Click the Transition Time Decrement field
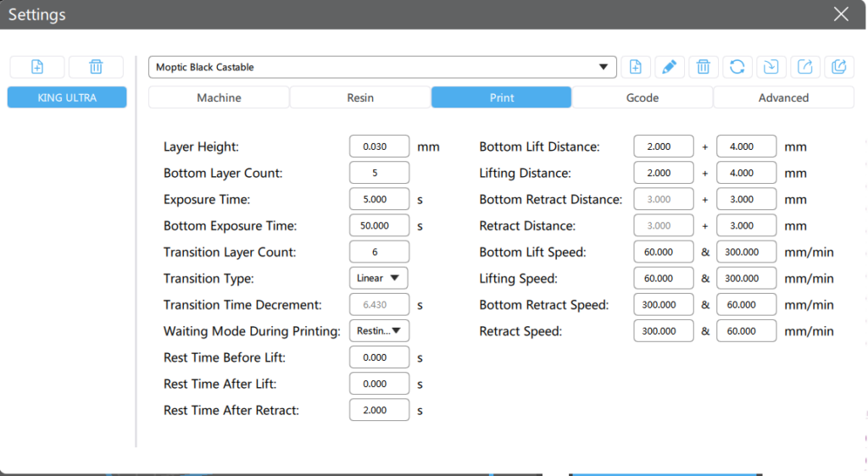The image size is (868, 476). [379, 305]
